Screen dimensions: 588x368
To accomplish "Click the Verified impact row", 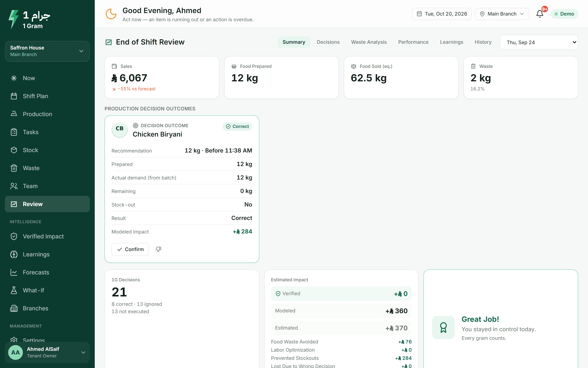I will (341, 294).
